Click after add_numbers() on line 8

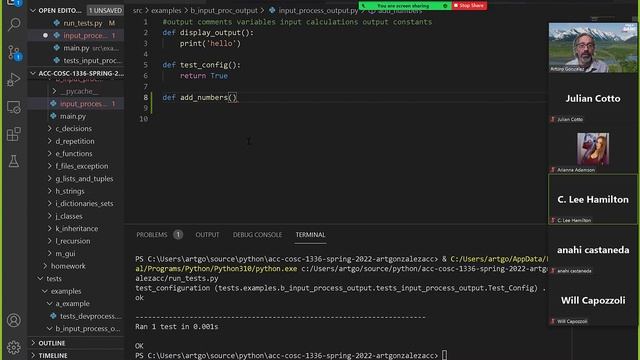click(x=237, y=98)
